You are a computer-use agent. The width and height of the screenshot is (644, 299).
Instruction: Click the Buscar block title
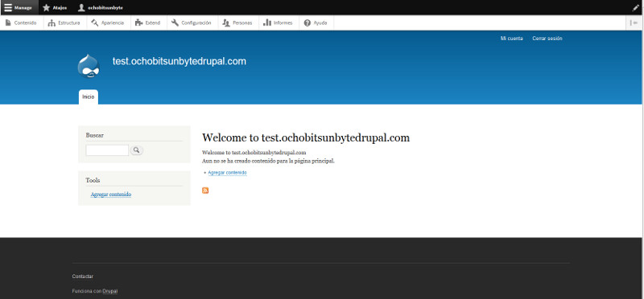(95, 135)
